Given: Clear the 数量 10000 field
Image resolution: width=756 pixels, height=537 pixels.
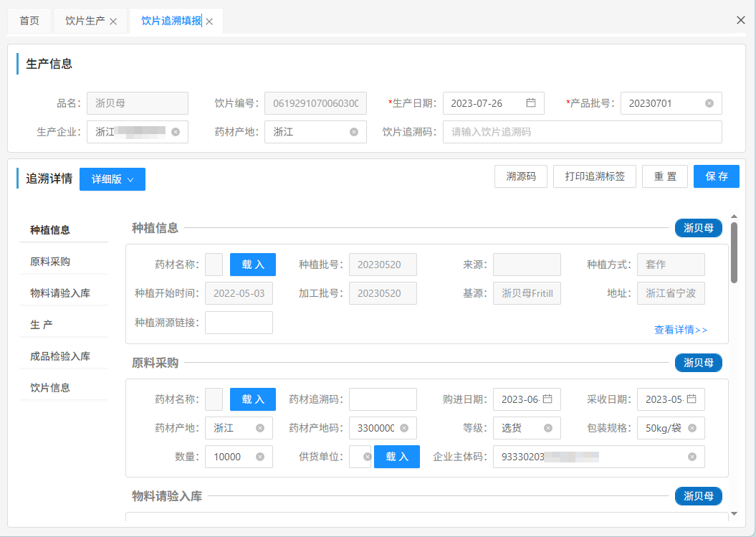Looking at the screenshot, I should pyautogui.click(x=260, y=457).
